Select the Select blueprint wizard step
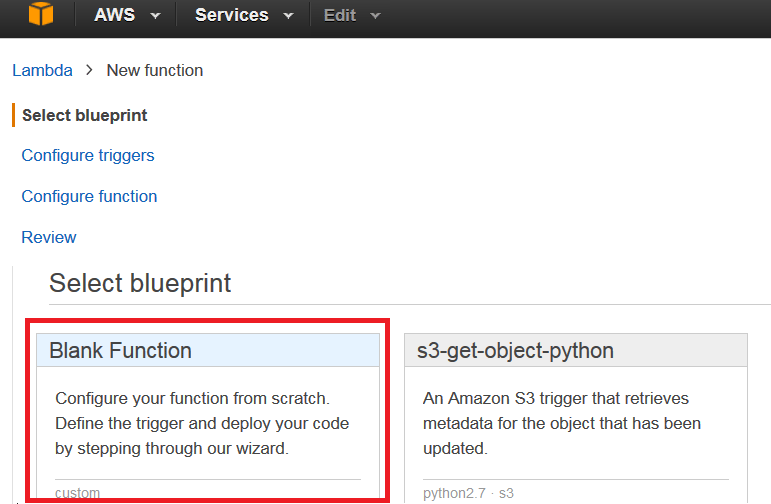This screenshot has width=771, height=504. pos(85,115)
